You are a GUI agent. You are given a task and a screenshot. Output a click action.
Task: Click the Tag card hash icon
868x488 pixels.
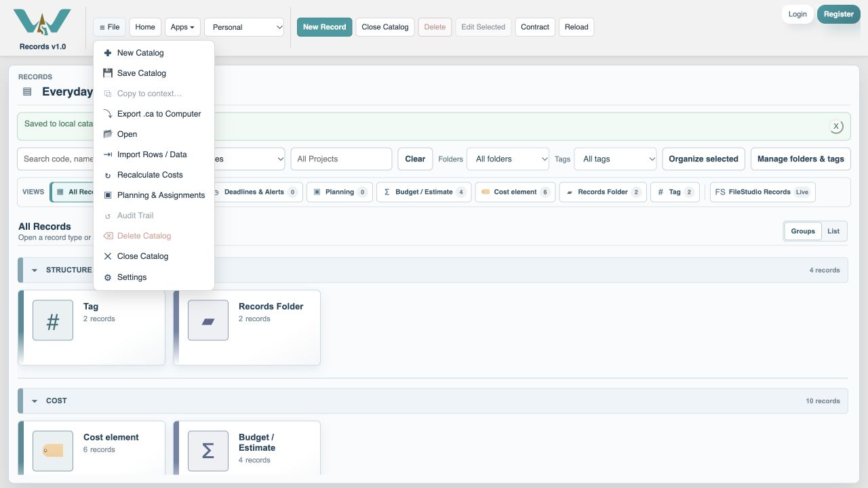point(53,320)
